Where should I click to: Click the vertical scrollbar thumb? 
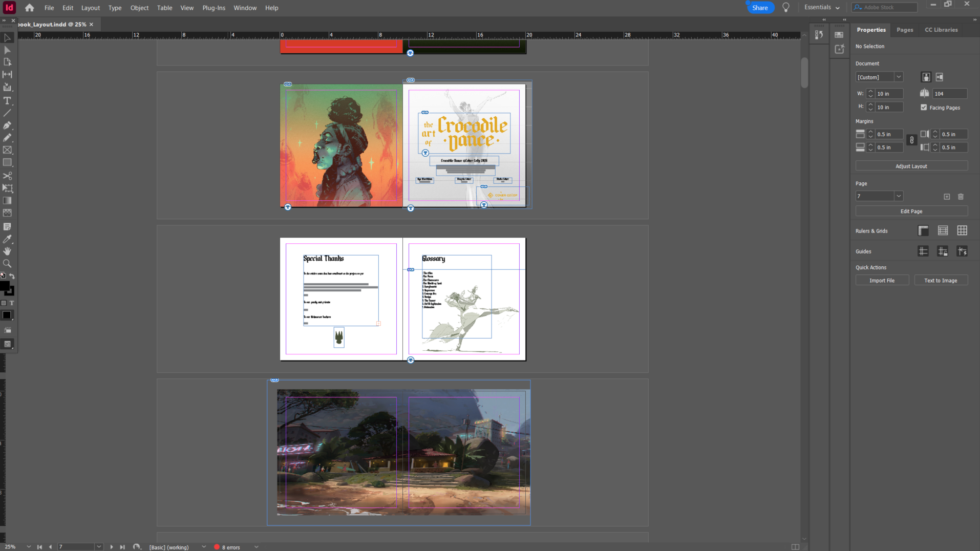[804, 73]
